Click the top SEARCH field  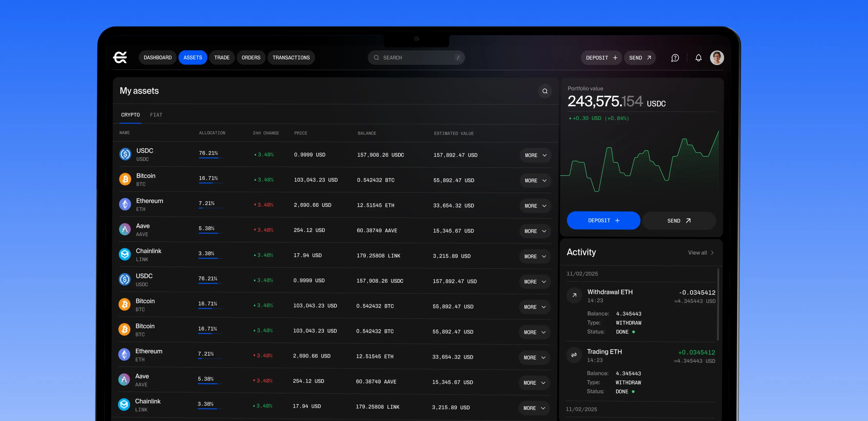pos(416,58)
